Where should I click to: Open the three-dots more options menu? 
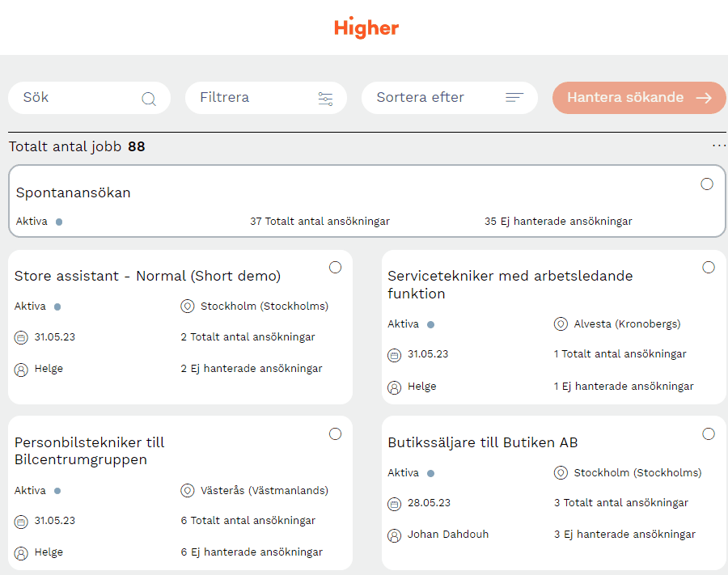coord(719,146)
